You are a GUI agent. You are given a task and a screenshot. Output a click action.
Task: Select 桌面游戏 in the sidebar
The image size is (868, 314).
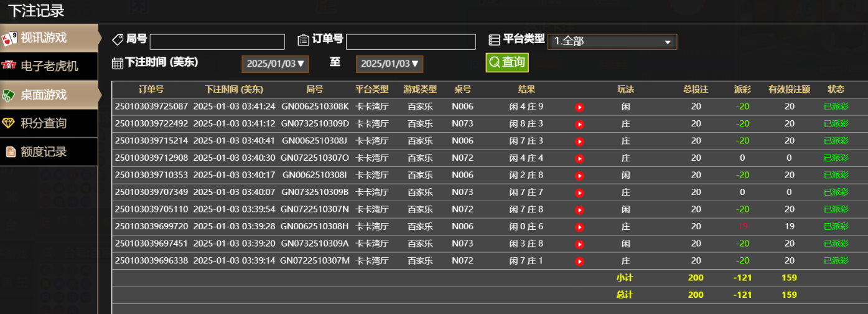(x=49, y=95)
